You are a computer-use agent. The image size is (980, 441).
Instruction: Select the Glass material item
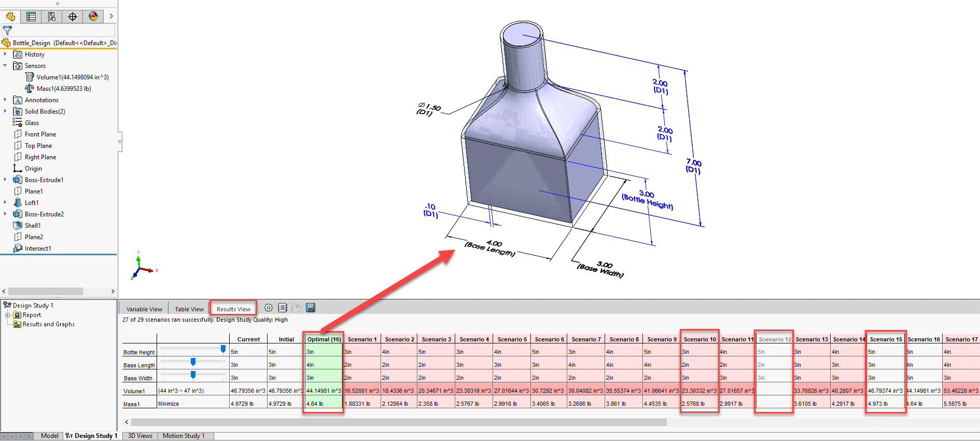[31, 123]
